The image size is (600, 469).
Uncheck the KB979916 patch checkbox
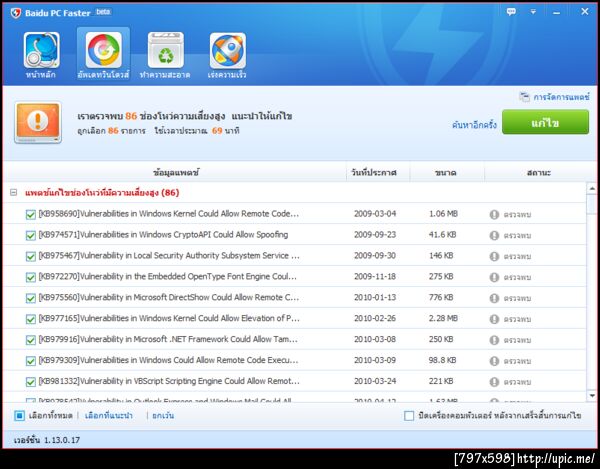(x=31, y=340)
